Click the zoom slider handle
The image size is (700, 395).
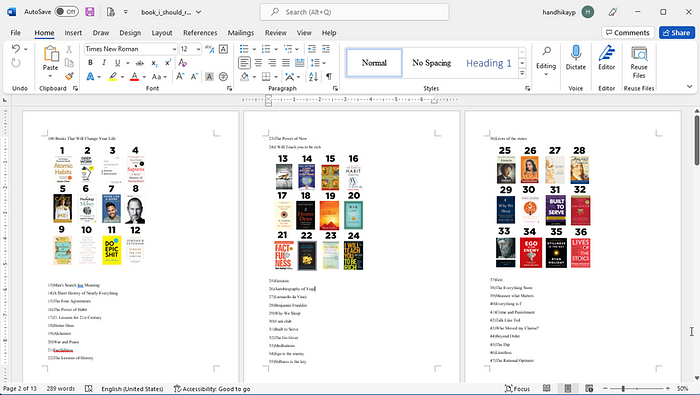click(623, 389)
